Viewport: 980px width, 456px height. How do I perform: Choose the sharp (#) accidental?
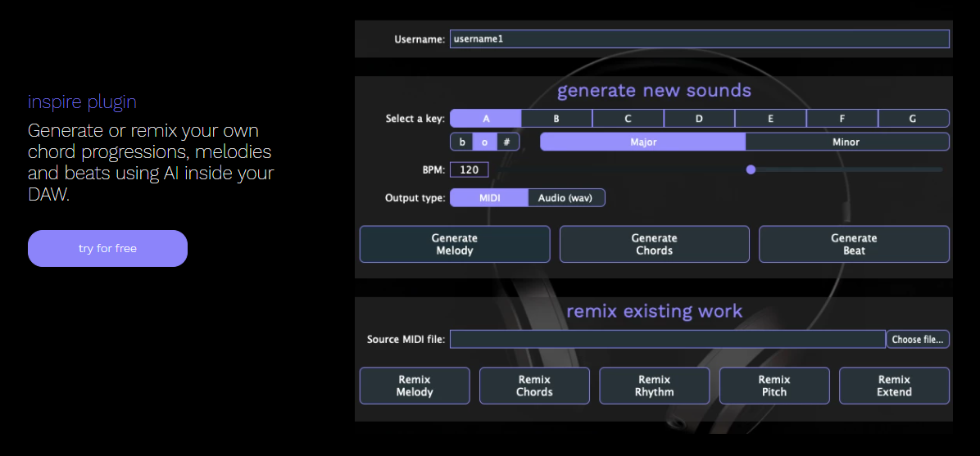[x=507, y=142]
